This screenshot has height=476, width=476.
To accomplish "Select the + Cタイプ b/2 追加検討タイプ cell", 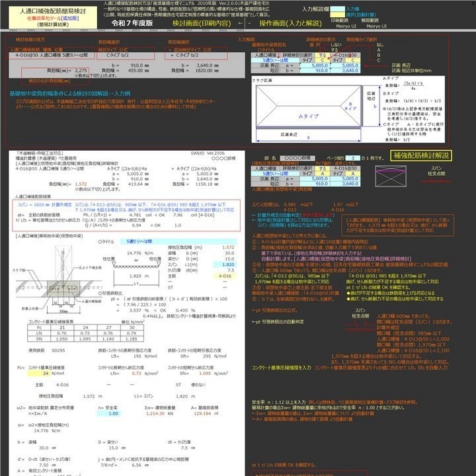I will [196, 56].
